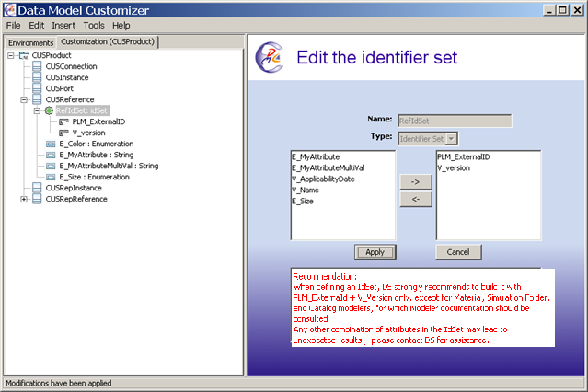
Task: Select CUSInstance tree item
Action: pyautogui.click(x=67, y=77)
